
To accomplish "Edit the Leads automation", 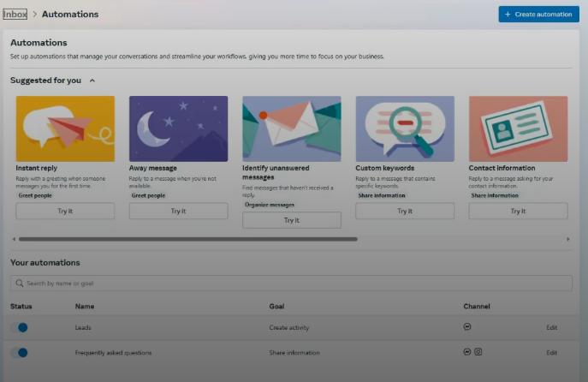I will pos(551,327).
